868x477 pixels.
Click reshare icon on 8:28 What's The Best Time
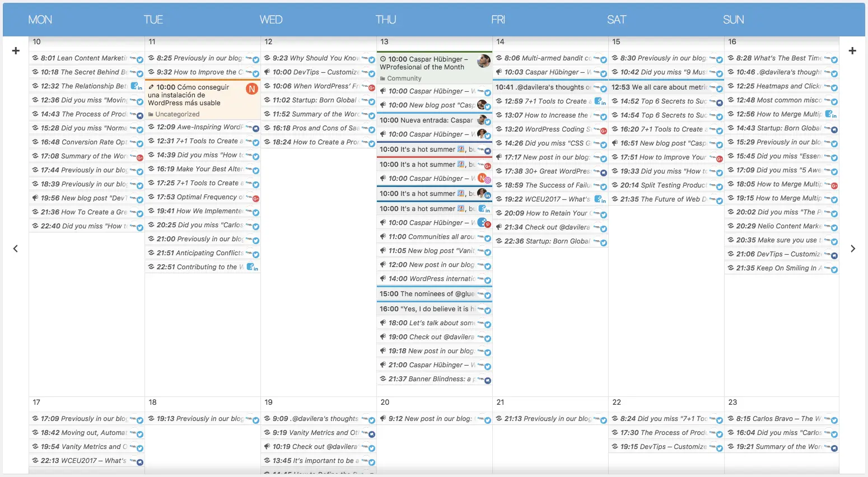(x=731, y=58)
